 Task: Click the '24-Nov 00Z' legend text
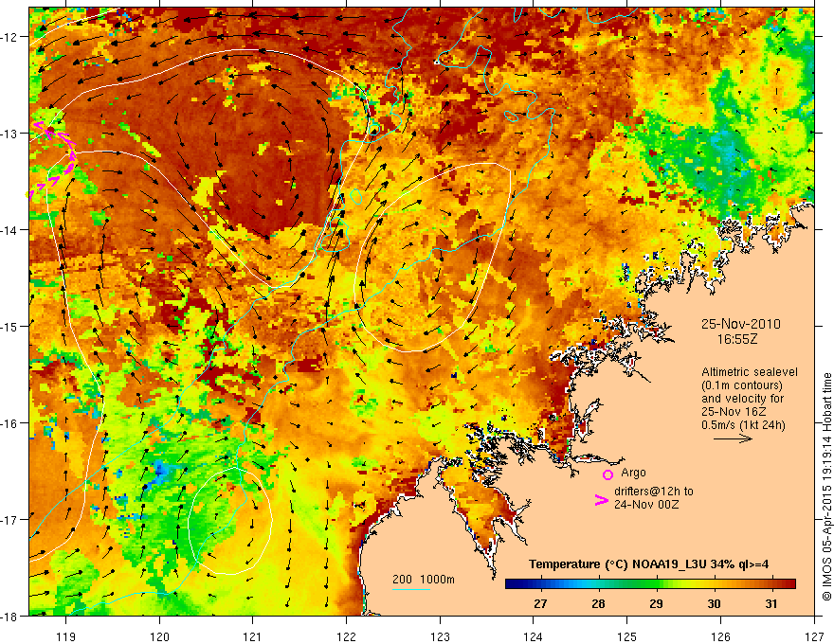click(x=646, y=505)
